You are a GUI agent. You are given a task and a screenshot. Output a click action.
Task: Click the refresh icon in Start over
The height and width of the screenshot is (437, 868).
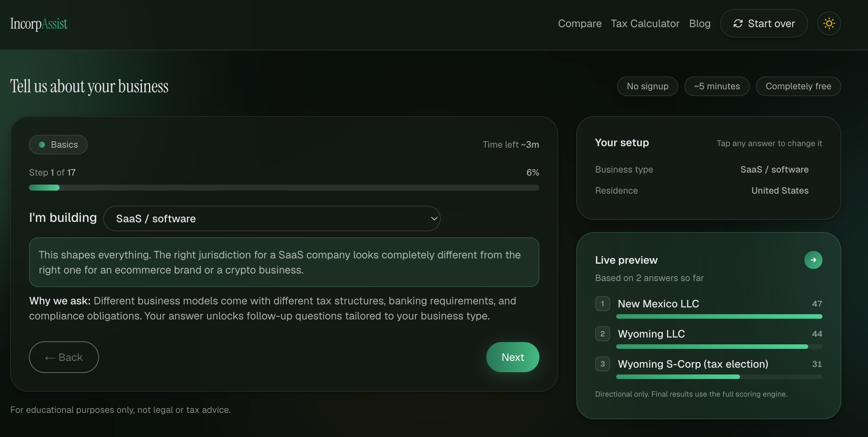[x=738, y=23]
